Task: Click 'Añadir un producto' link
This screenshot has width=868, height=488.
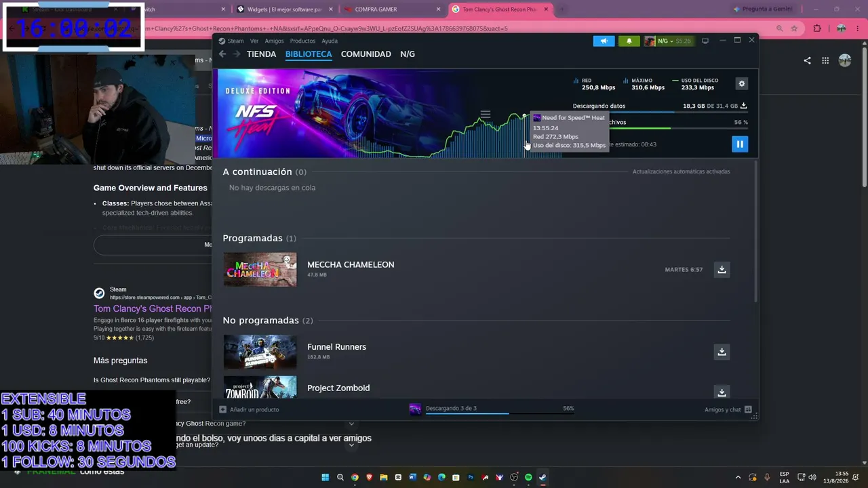Action: pos(254,409)
